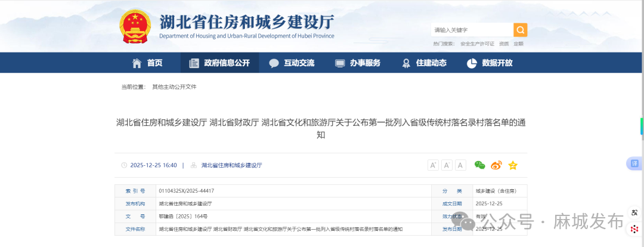Focus the 请输入关键字 search field
Viewport: 644px width, 247px height.
point(472,30)
